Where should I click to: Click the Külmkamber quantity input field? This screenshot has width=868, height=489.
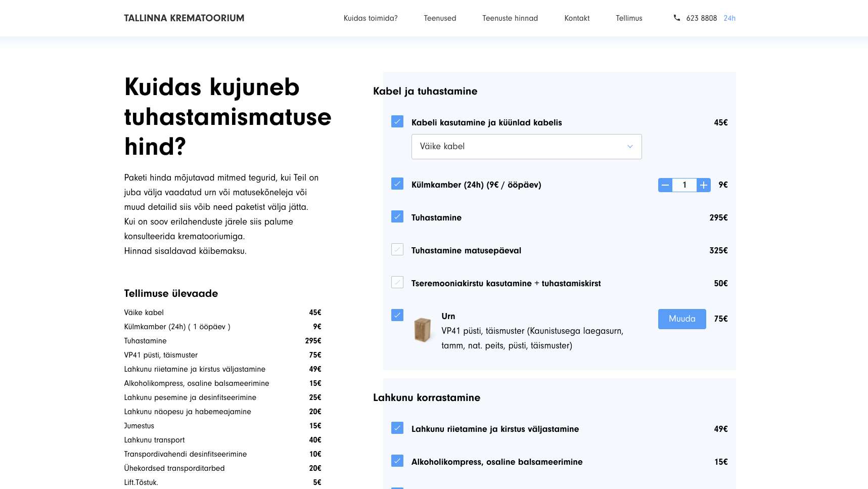[x=684, y=185]
